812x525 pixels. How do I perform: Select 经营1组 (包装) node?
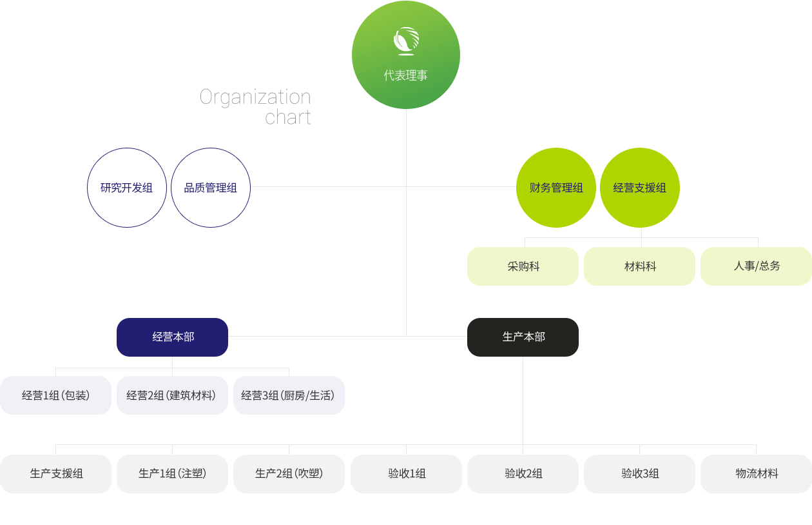(55, 395)
